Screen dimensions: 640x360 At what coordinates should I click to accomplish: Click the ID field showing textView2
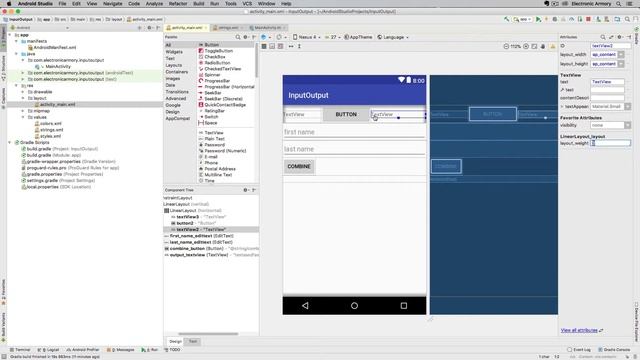pyautogui.click(x=611, y=46)
